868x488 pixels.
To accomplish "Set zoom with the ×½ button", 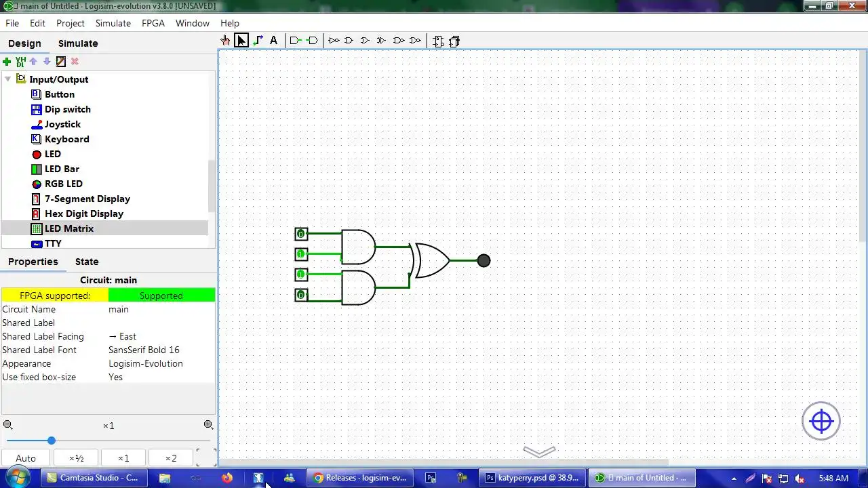I will (77, 458).
